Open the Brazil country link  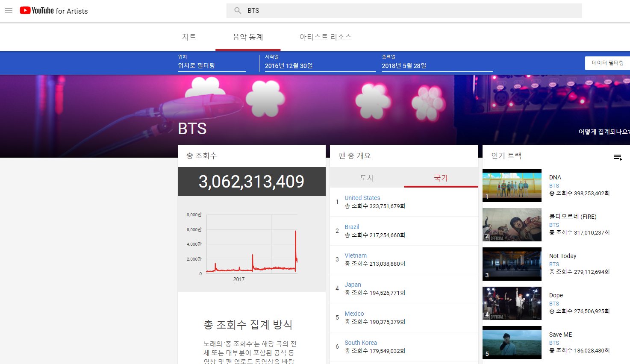(352, 227)
